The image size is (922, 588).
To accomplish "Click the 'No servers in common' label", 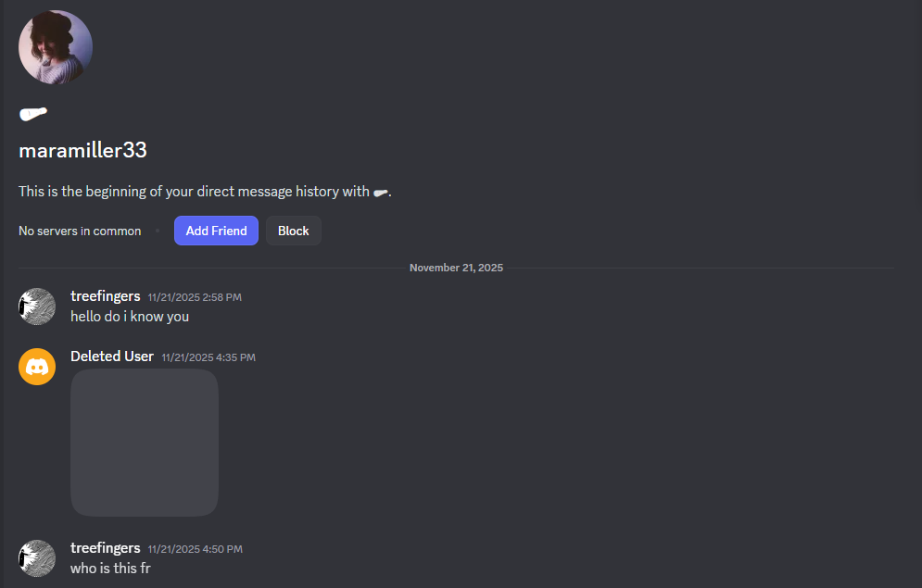I will click(x=80, y=231).
